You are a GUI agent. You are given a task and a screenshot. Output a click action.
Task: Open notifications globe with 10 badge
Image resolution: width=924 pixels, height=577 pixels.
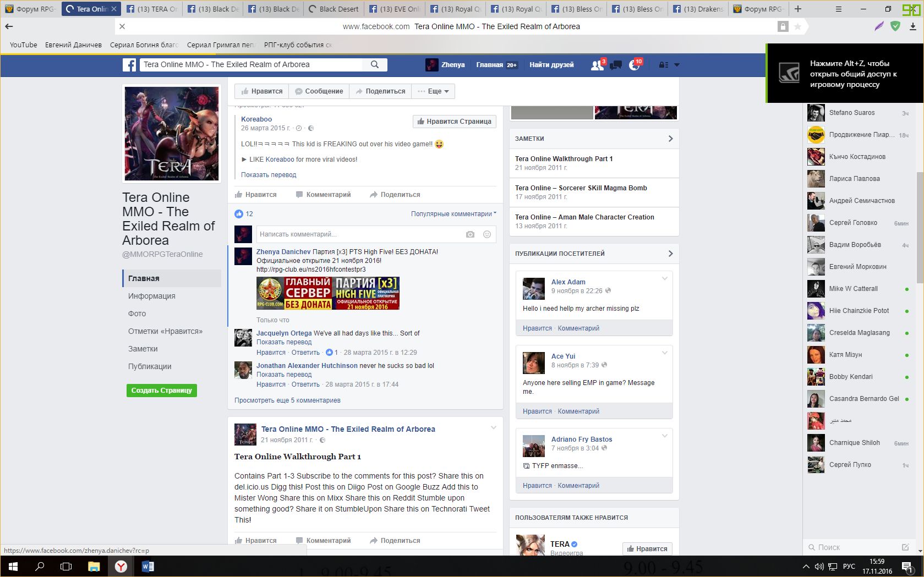(x=635, y=65)
